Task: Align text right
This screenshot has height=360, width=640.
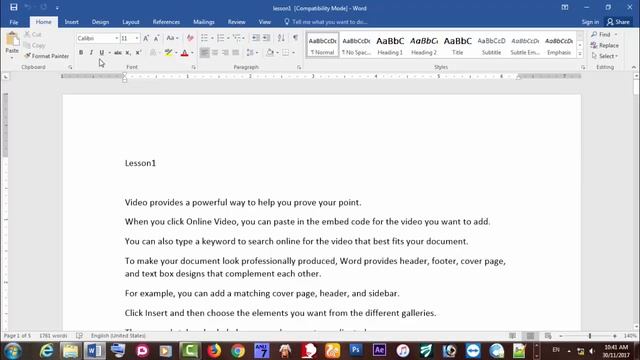Action: (225, 53)
